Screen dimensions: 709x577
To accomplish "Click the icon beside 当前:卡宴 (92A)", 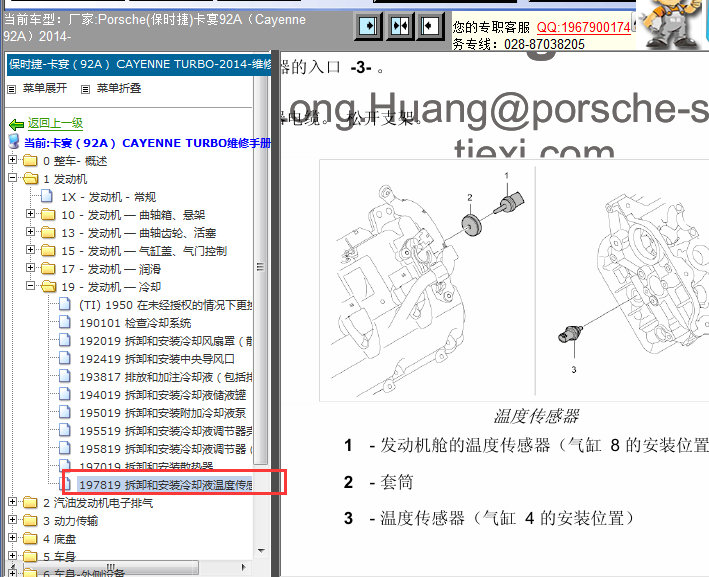I will coord(14,142).
